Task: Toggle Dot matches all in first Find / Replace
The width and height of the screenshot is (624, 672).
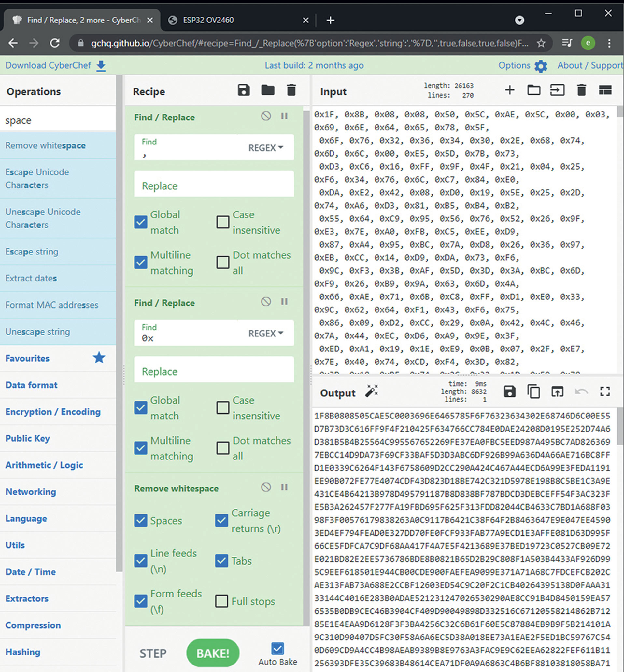Action: 223,263
